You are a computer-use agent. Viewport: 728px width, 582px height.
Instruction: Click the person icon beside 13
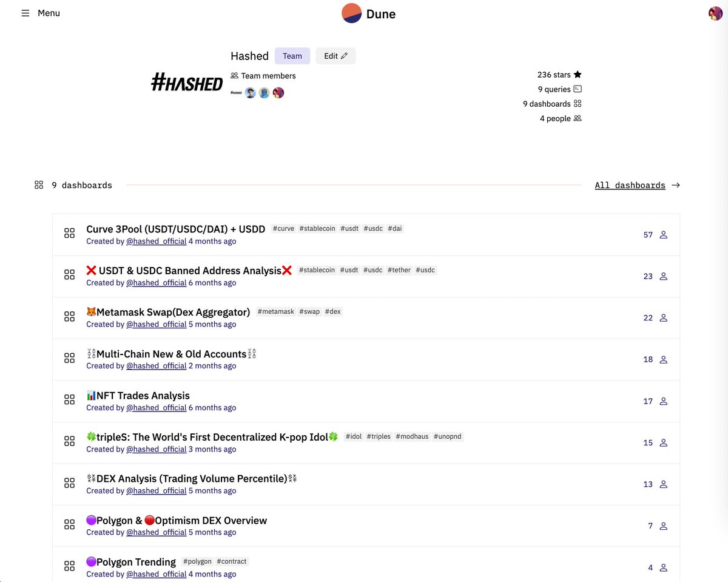click(x=663, y=484)
